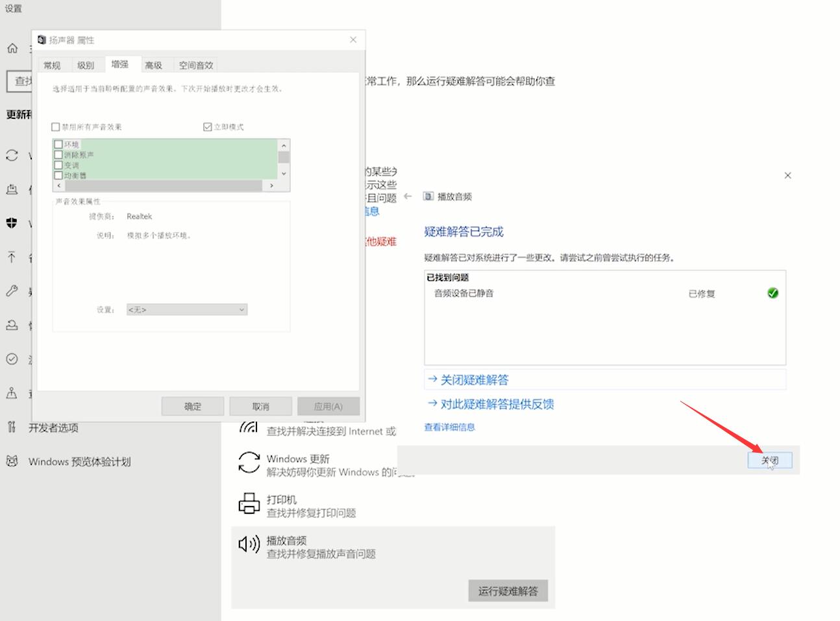The height and width of the screenshot is (621, 840).
Task: Click 关闭 button in troubleshooter
Action: point(769,461)
